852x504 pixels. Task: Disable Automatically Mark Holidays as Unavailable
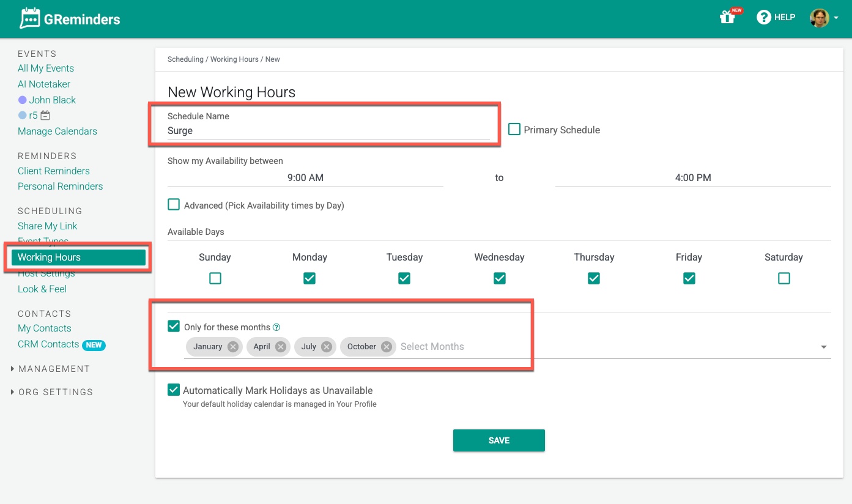point(174,390)
